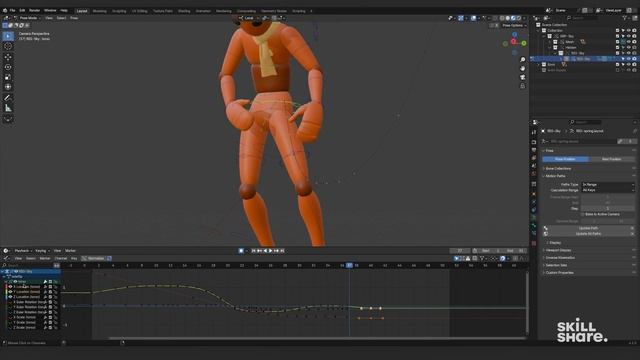Jump to the end frame

tap(282, 251)
